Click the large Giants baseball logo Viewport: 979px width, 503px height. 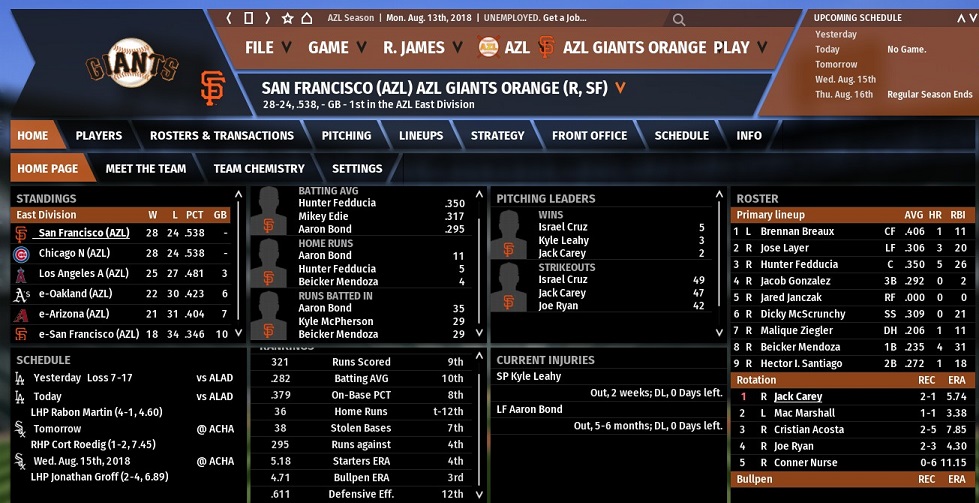point(132,63)
